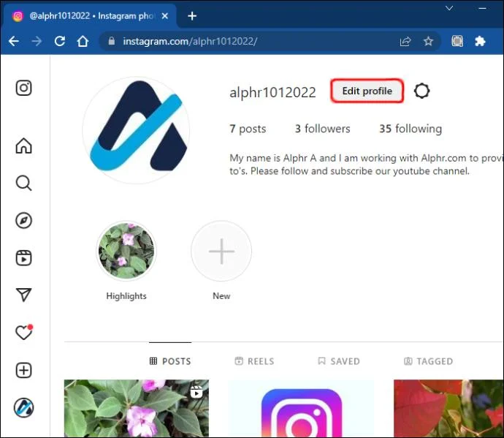Click browser back arrow
Screen dimensions: 504x438
[14, 41]
